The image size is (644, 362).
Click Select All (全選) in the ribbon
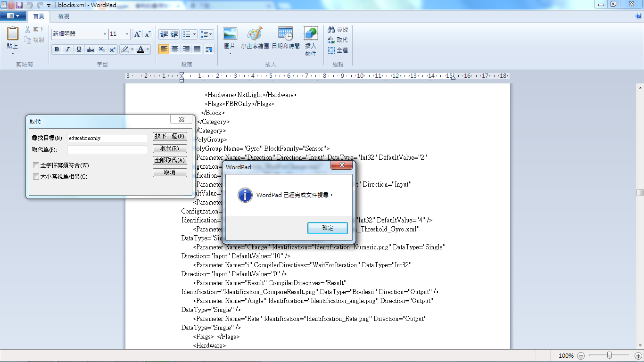tap(338, 50)
